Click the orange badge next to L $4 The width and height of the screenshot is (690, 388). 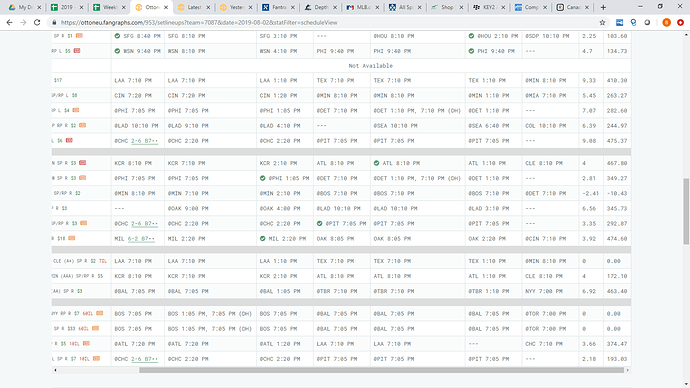click(x=76, y=110)
